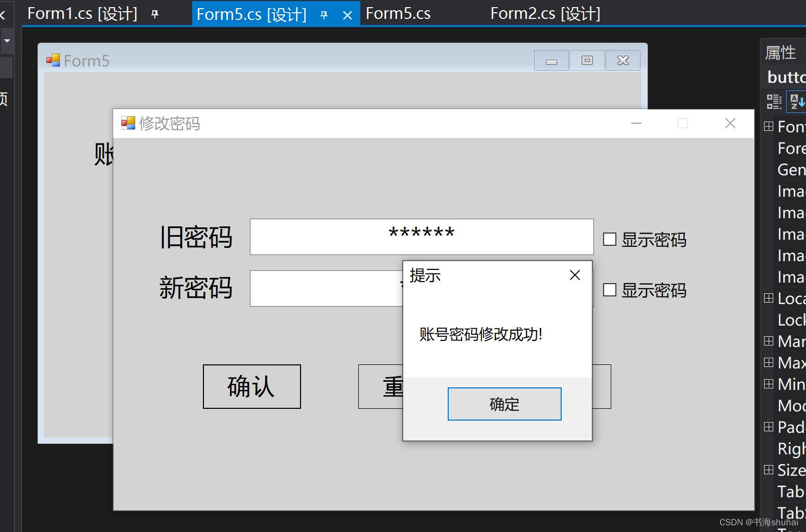Viewport: 806px width, 532px height.
Task: Click pin icon on Form5.cs [设计] tab
Action: (x=324, y=15)
